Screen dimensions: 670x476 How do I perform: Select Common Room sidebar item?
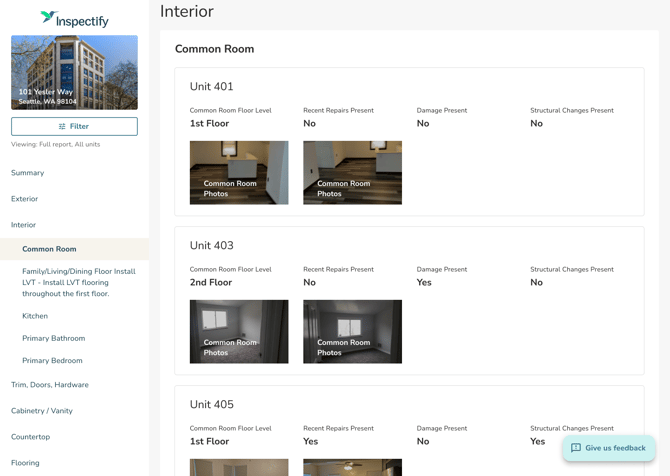[49, 249]
